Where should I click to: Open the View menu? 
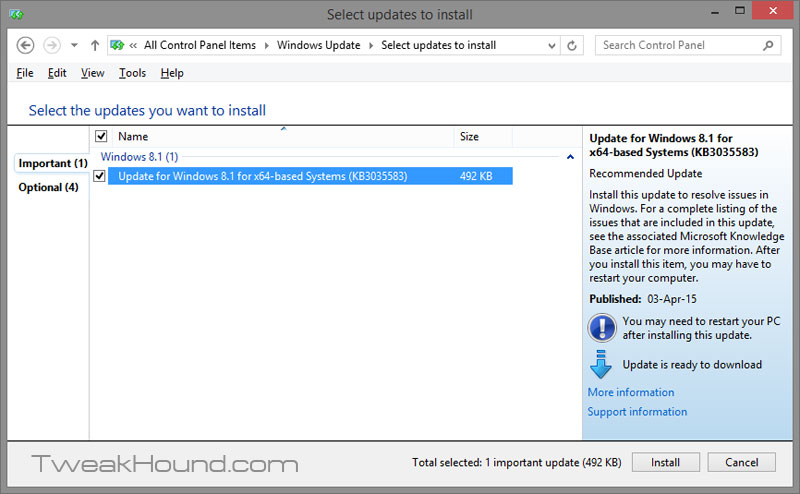[92, 73]
